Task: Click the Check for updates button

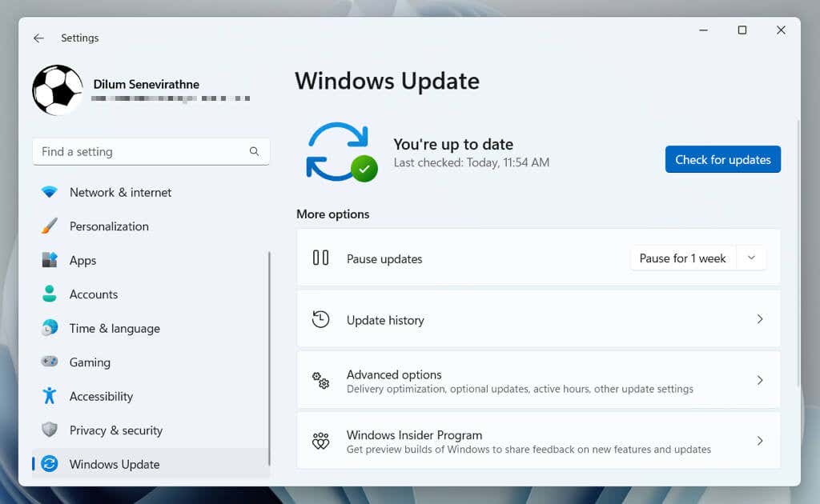Action: (723, 159)
